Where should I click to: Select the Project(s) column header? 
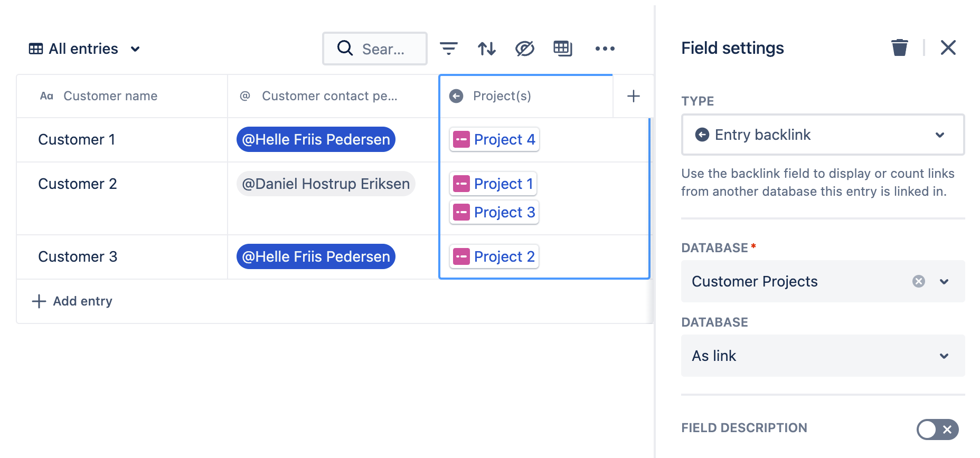(x=526, y=96)
